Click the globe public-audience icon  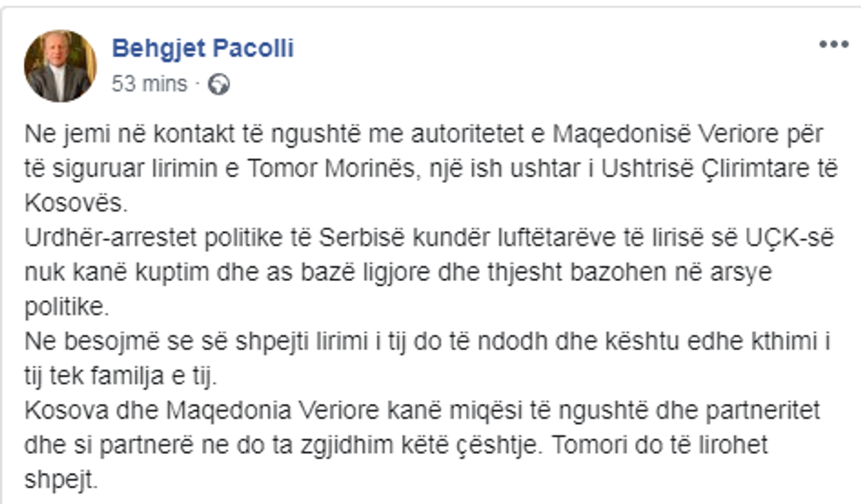point(220,84)
